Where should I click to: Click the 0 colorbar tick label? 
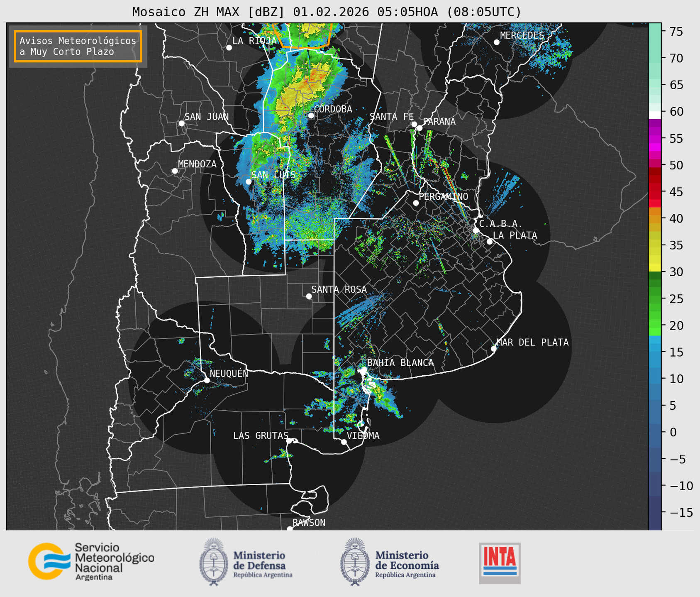(x=673, y=432)
